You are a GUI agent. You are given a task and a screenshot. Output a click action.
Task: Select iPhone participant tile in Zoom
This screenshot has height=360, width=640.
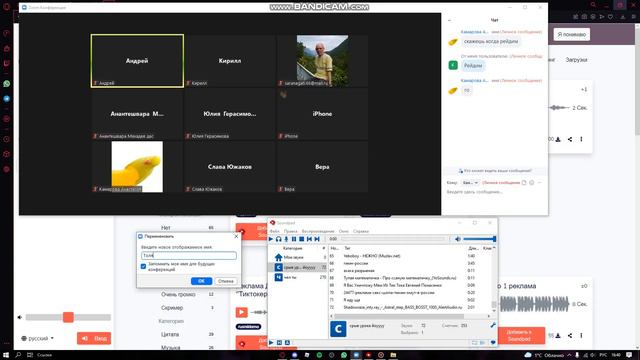point(322,114)
